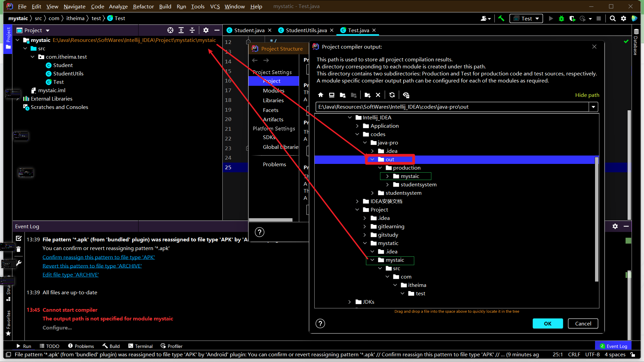Click the compiler output path text field

tap(452, 107)
